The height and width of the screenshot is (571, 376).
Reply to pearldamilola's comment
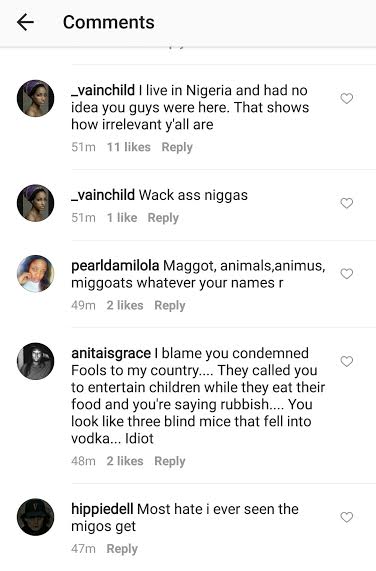[170, 306]
